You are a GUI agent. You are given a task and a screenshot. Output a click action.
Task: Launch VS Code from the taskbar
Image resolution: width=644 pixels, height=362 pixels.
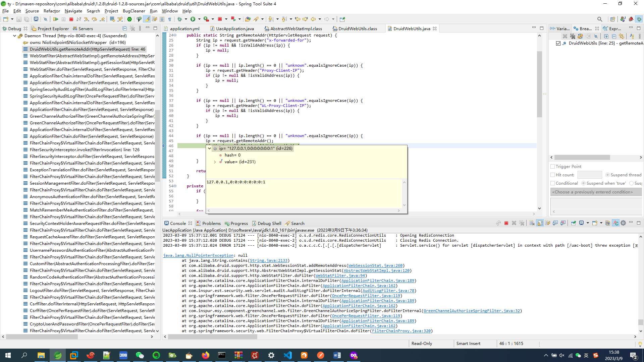[x=288, y=355]
